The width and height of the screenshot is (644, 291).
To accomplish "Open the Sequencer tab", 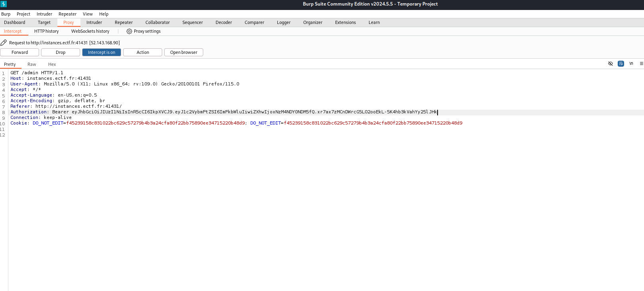I will (193, 22).
